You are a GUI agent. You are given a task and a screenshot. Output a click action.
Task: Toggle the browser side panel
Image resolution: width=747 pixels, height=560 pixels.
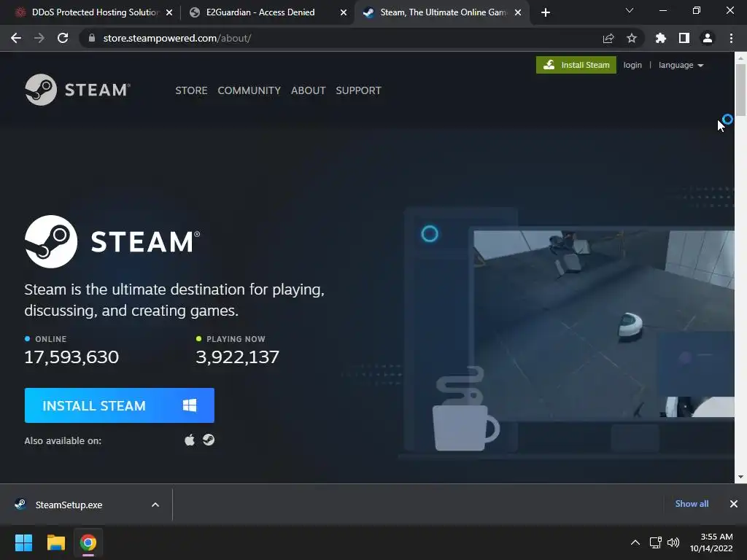coord(684,38)
